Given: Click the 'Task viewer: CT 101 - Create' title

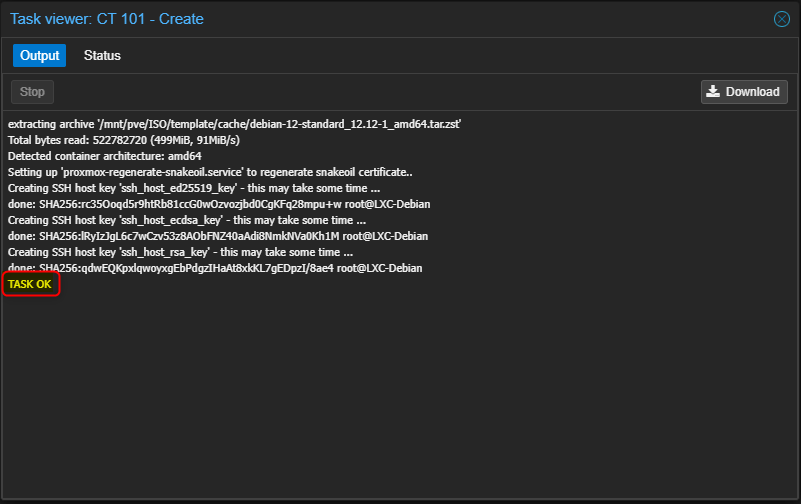Looking at the screenshot, I should coord(107,19).
